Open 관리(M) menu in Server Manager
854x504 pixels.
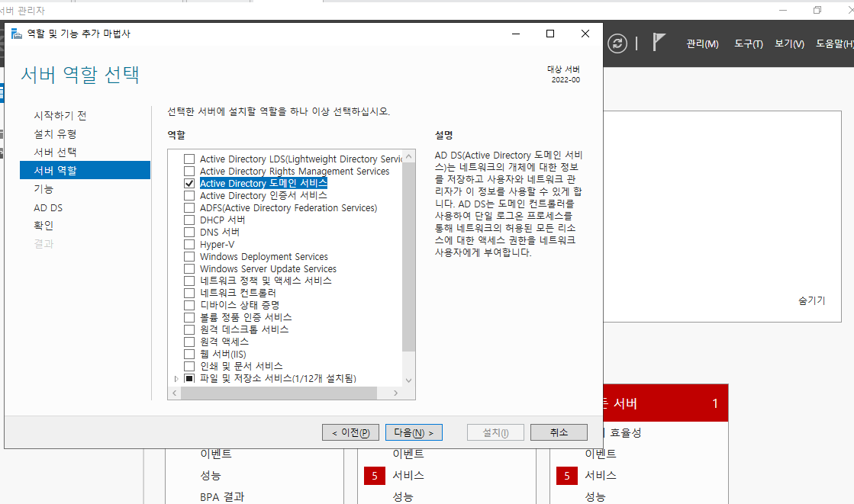[x=702, y=44]
